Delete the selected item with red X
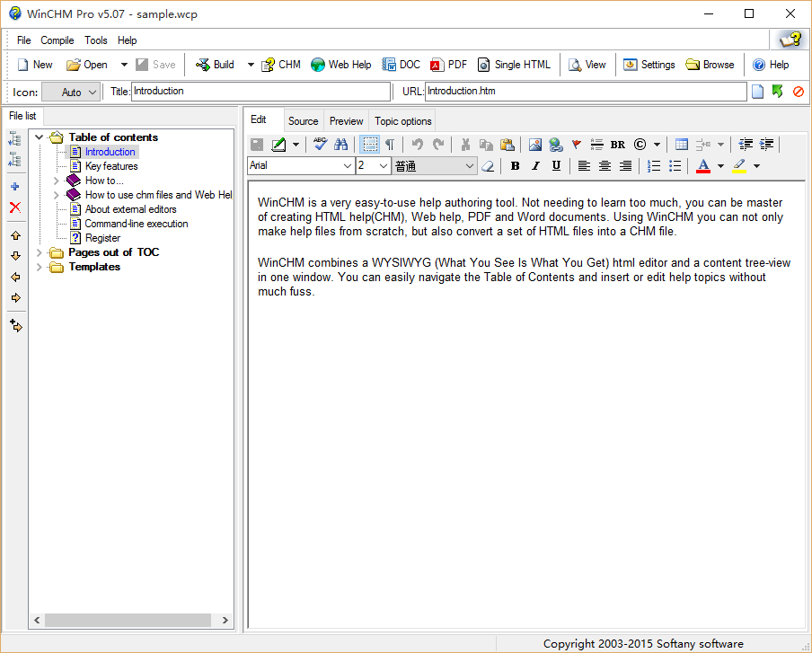The height and width of the screenshot is (653, 812). coord(15,207)
